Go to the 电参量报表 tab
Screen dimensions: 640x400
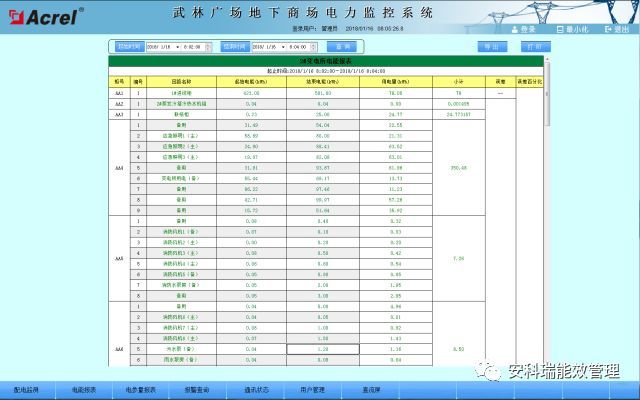click(141, 391)
